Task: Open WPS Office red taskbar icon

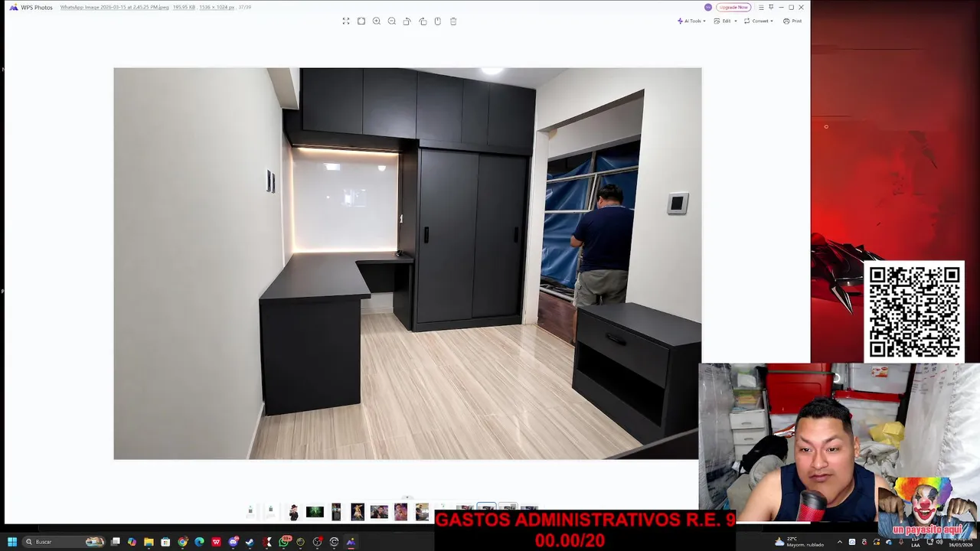Action: coord(216,542)
